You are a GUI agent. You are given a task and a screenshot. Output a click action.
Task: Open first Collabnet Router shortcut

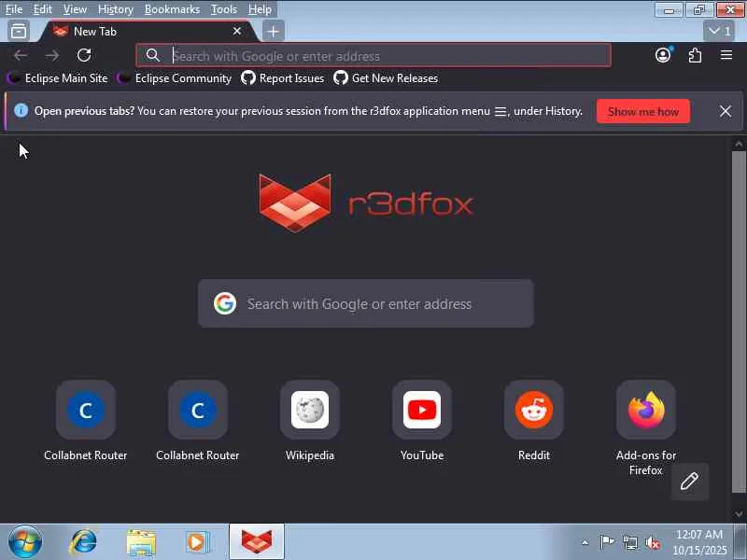click(86, 421)
